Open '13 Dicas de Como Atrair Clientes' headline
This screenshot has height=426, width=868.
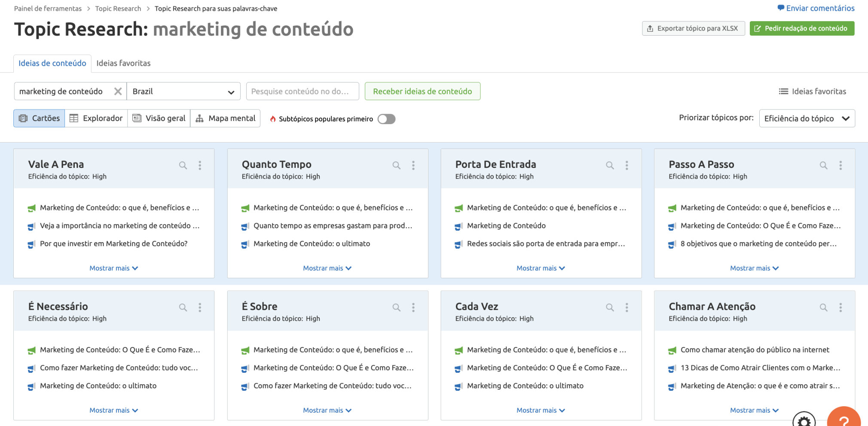[x=761, y=368]
